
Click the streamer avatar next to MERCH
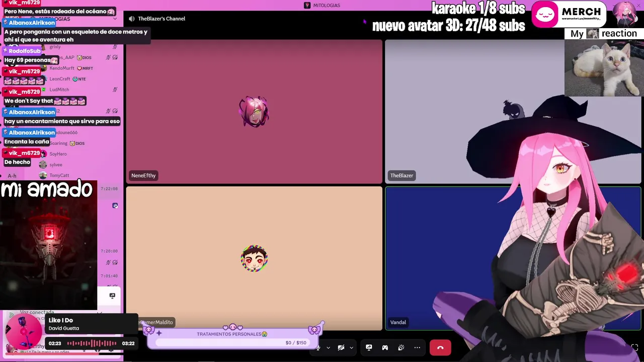pos(625,14)
